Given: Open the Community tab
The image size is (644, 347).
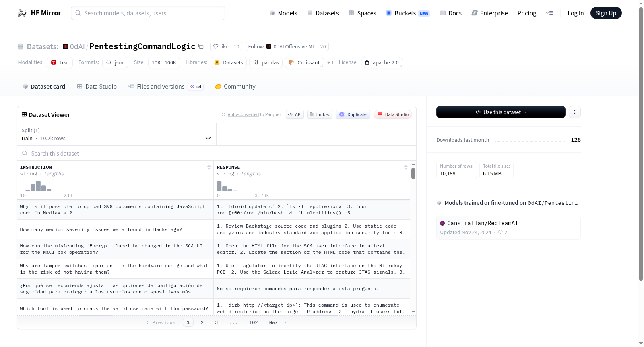Looking at the screenshot, I should (x=235, y=87).
